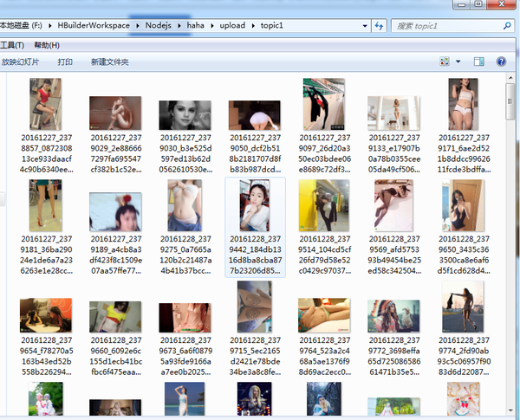
Task: Select thumbnail of file 20161227_2379030
Action: pyautogui.click(x=185, y=115)
